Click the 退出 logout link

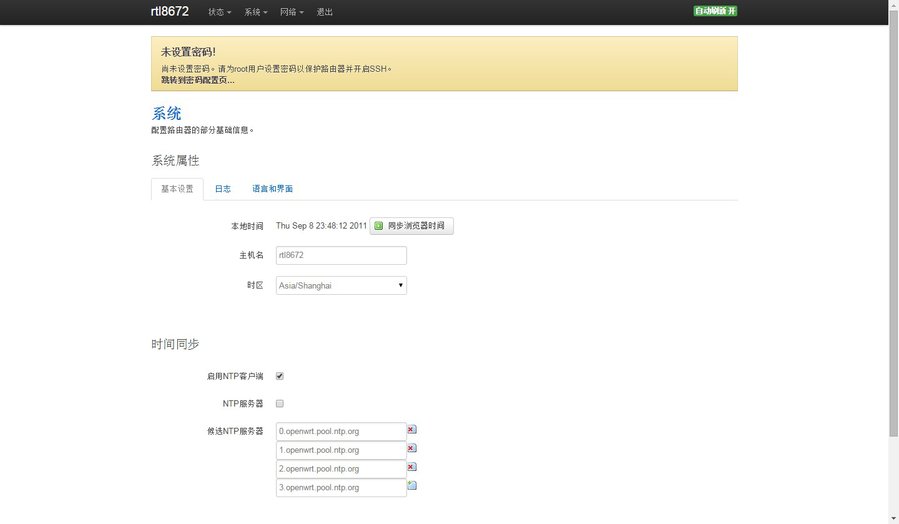click(325, 12)
